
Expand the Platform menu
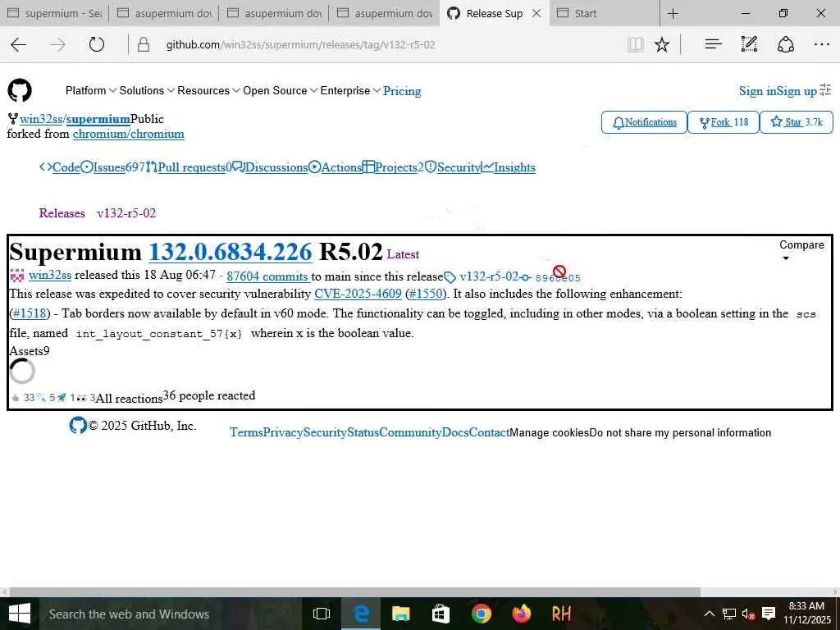(90, 90)
